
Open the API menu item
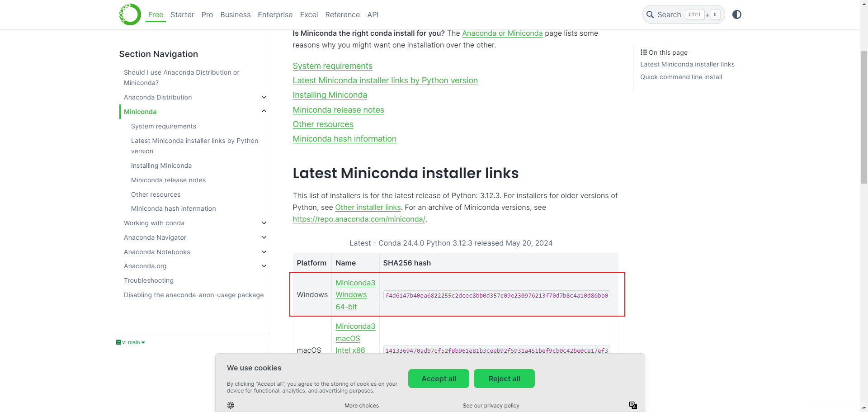point(373,14)
